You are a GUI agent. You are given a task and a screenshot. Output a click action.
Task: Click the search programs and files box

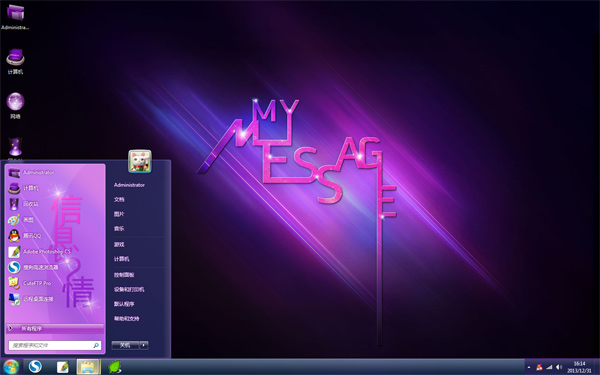point(55,345)
